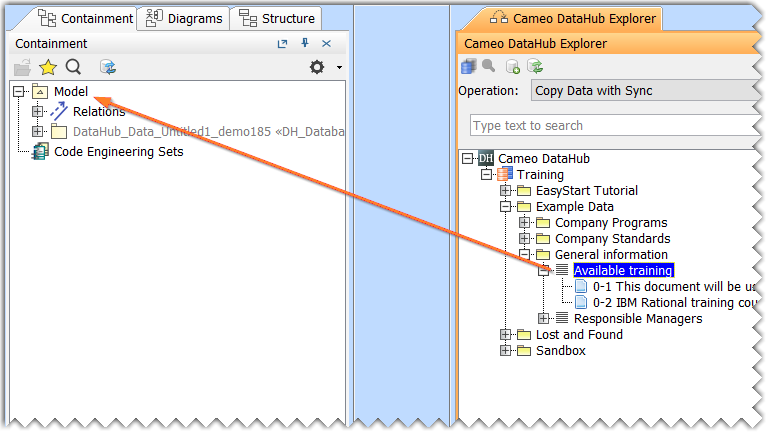The image size is (767, 433).
Task: Expand the DataHub_Data_Untitled1_demo185 node
Action: click(37, 132)
